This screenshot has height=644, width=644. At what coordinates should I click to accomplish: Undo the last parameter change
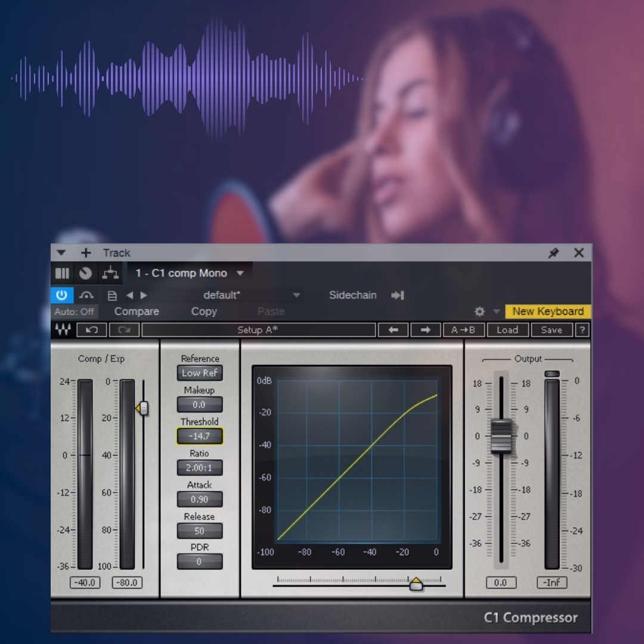pyautogui.click(x=92, y=330)
